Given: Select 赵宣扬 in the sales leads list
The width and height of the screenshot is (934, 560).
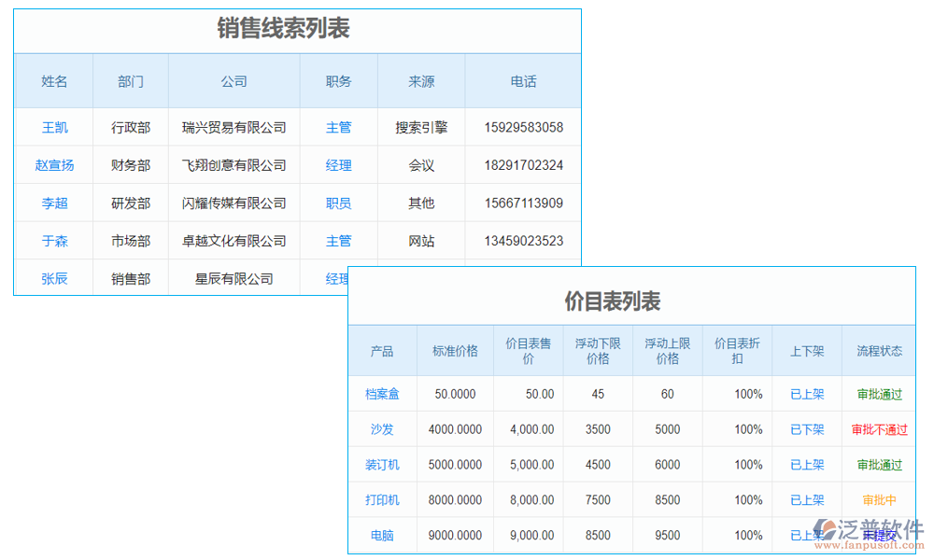Looking at the screenshot, I should coord(54,165).
